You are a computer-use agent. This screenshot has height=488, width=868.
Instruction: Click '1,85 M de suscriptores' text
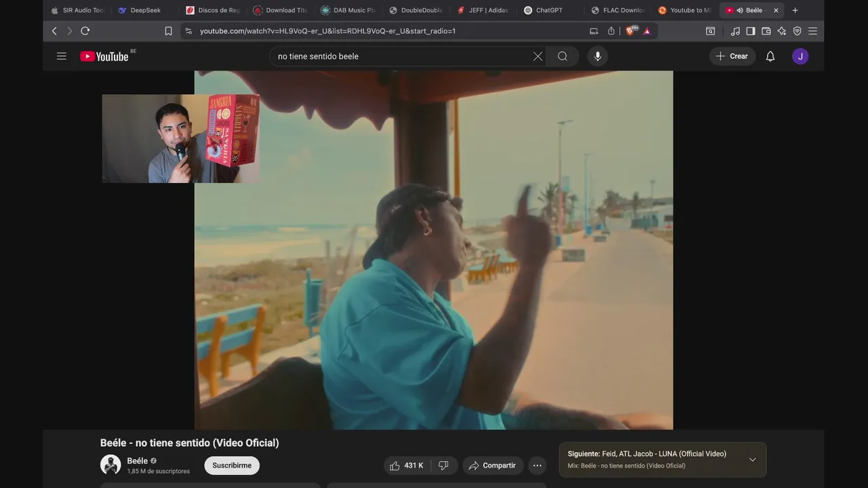(x=158, y=471)
